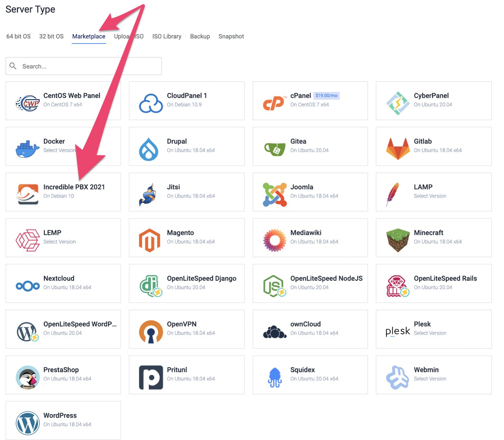Image resolution: width=504 pixels, height=440 pixels.
Task: Click the Gitea teacup icon
Action: click(x=275, y=149)
